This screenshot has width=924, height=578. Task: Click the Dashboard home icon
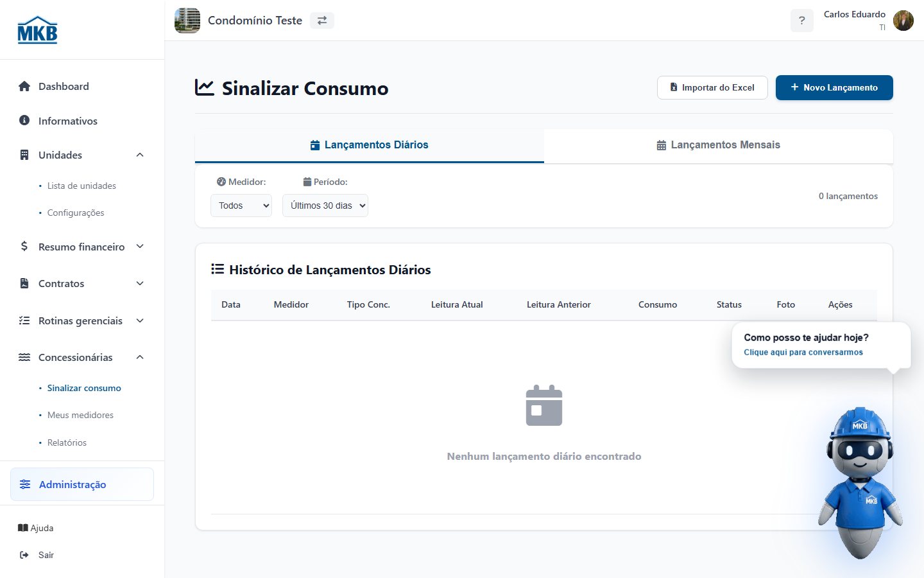coord(24,86)
